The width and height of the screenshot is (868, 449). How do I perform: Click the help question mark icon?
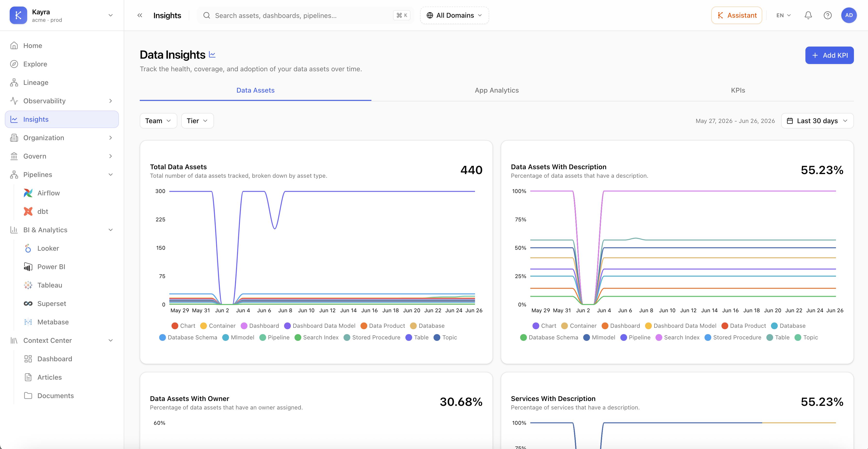coord(827,16)
